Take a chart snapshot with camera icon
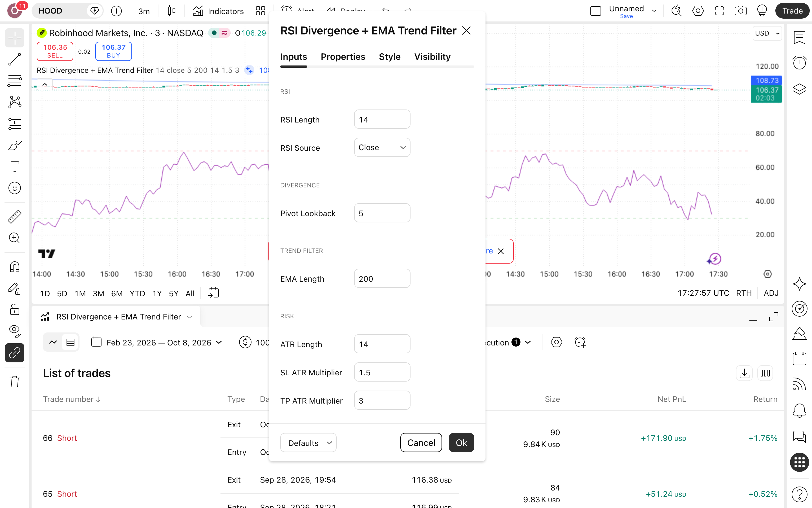This screenshot has width=812, height=508. click(x=741, y=11)
